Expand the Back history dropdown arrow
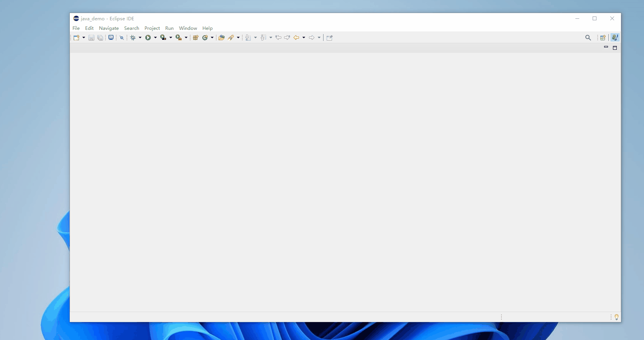 (304, 38)
